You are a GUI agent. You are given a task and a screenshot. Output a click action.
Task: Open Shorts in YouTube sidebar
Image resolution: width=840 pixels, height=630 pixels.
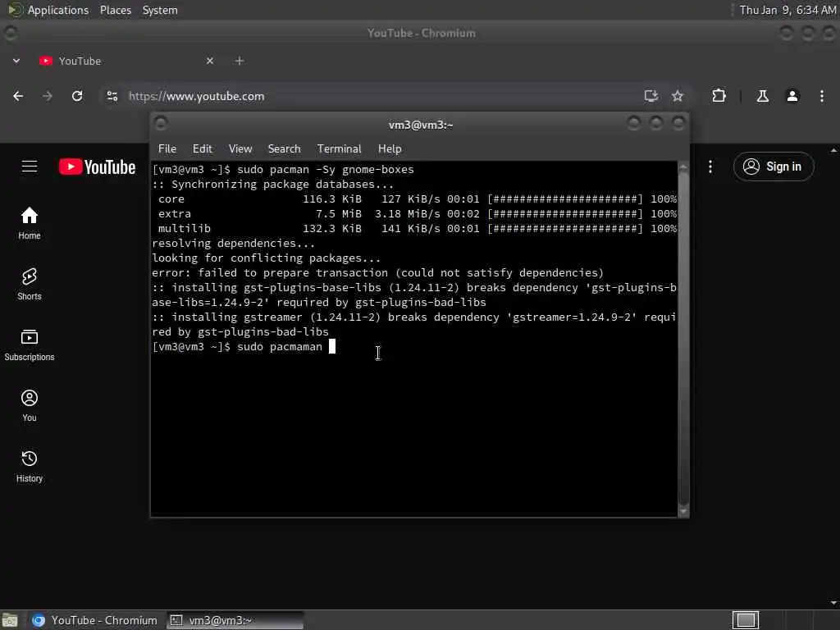[30, 284]
